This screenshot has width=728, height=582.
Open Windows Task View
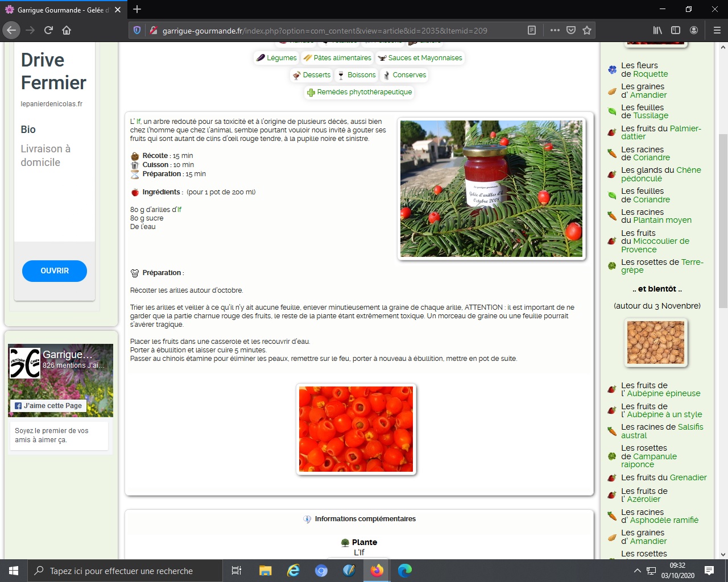[237, 571]
